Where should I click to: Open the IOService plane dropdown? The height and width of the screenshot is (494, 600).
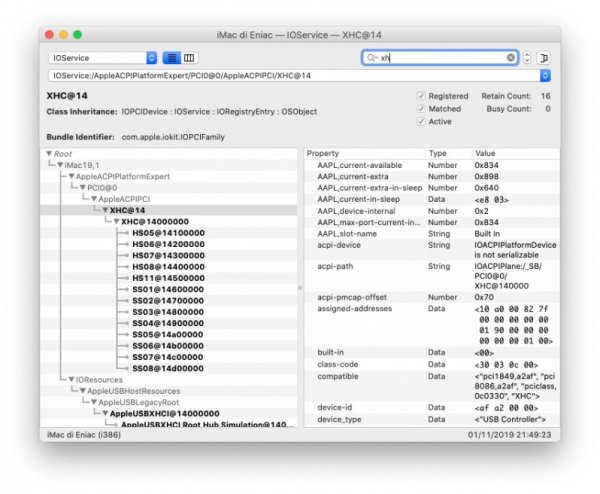[x=101, y=58]
